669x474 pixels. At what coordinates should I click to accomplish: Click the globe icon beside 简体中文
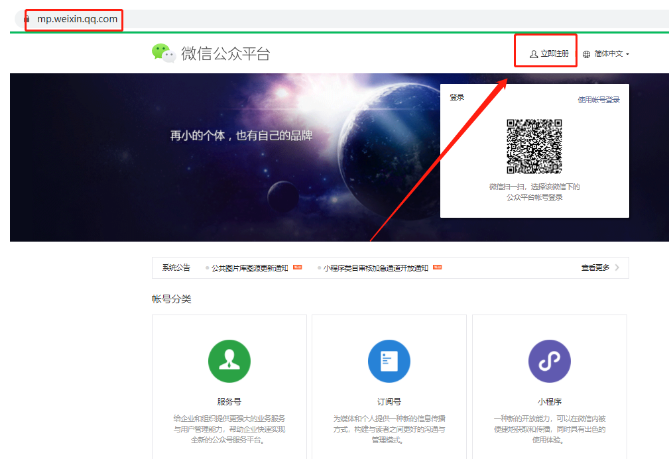click(587, 54)
